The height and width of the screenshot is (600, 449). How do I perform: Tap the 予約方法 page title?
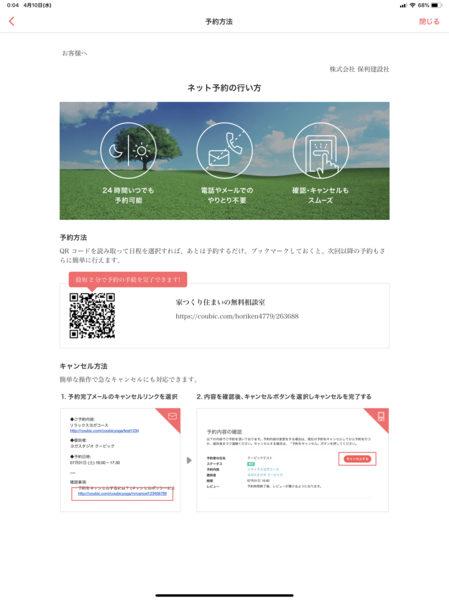[219, 21]
